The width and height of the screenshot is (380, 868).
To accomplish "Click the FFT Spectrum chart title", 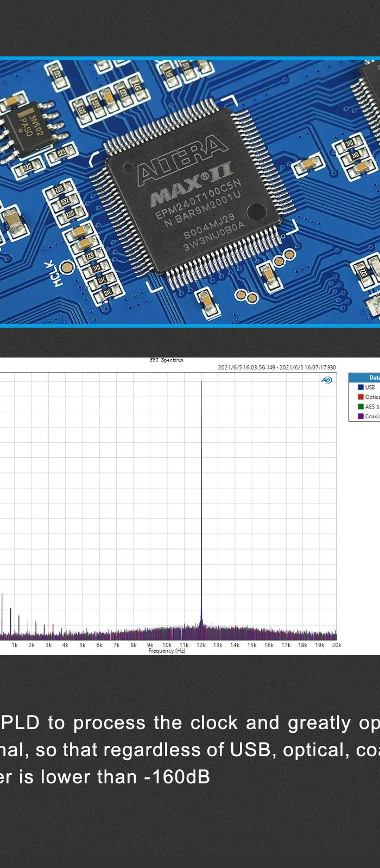I will click(x=167, y=360).
